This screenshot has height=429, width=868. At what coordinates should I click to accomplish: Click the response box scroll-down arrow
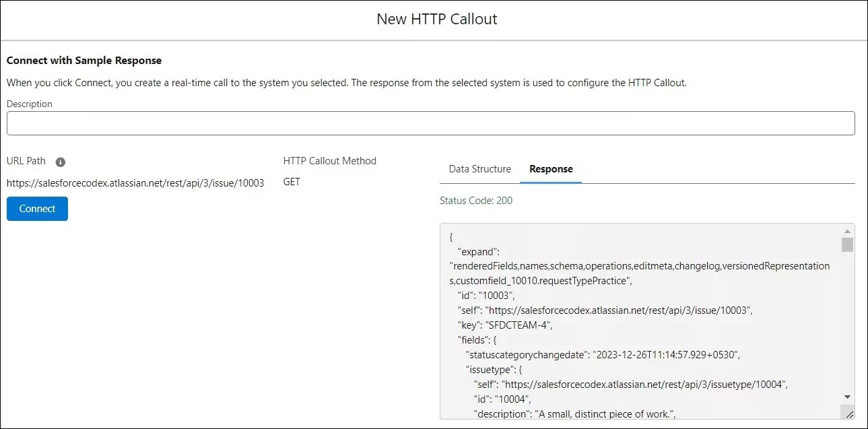coord(847,397)
